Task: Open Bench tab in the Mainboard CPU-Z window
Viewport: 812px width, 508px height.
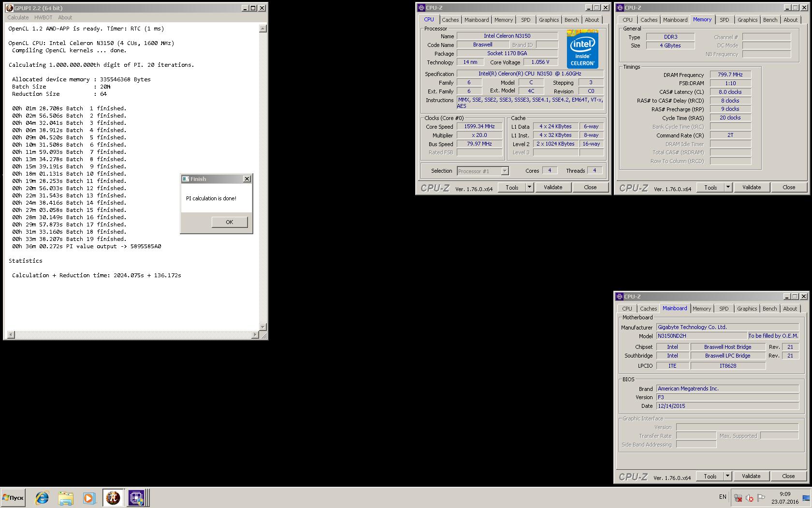Action: [x=769, y=309]
